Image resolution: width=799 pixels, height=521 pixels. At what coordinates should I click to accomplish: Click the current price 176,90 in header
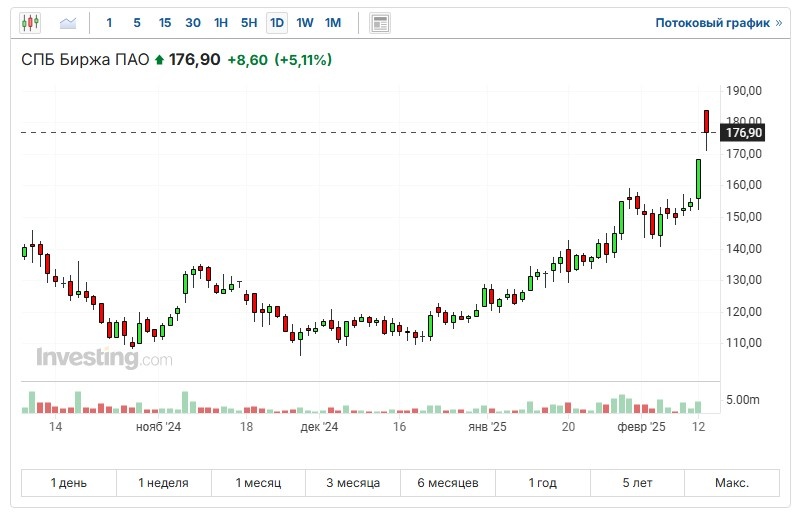coord(195,60)
